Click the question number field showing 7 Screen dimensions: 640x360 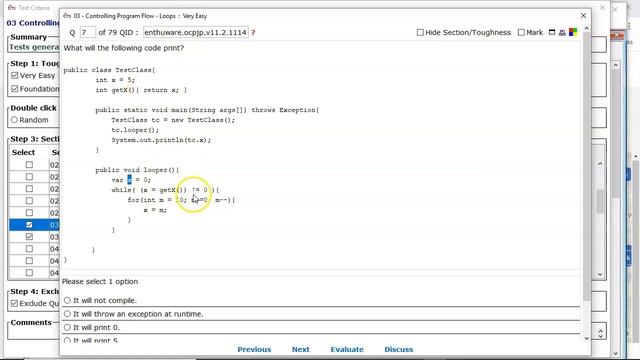click(87, 32)
